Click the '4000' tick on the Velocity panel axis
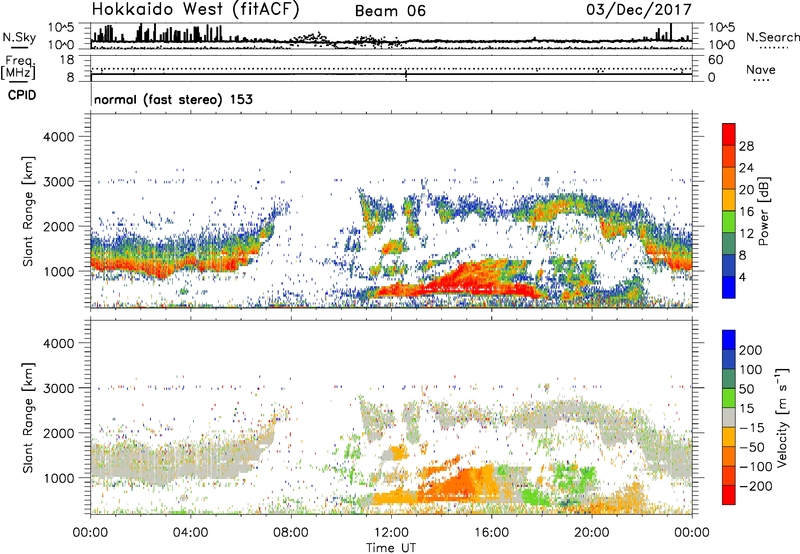 tap(58, 343)
